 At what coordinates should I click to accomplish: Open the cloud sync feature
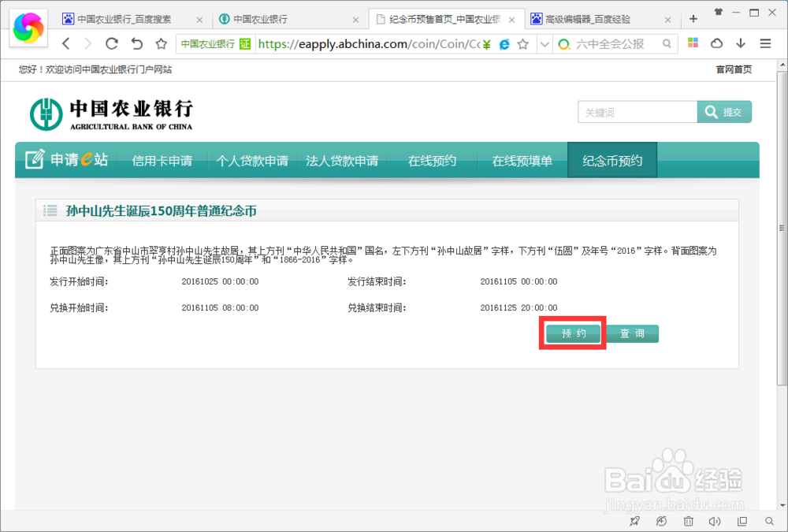tap(716, 44)
